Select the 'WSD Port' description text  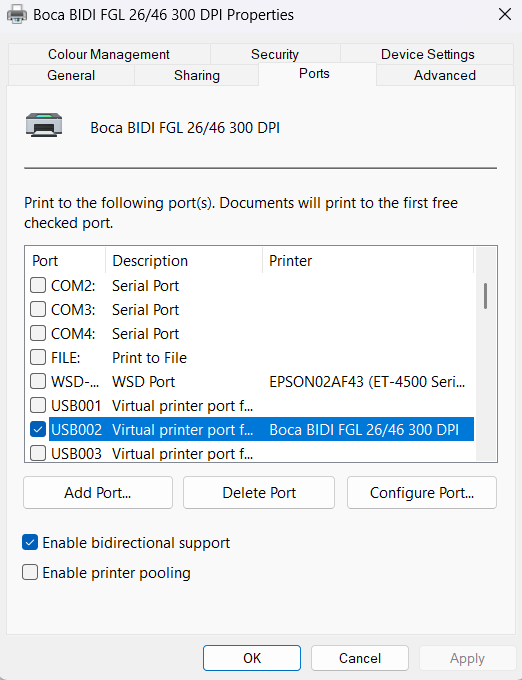tap(144, 382)
